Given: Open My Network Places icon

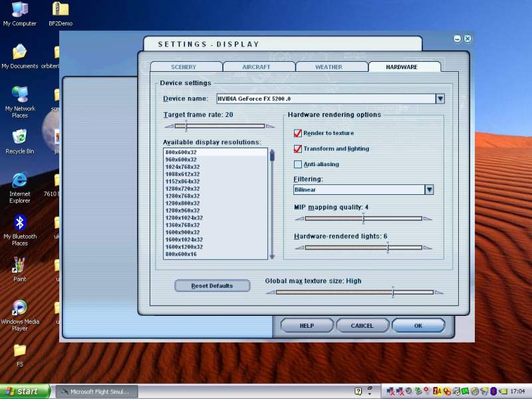Looking at the screenshot, I should tap(19, 94).
